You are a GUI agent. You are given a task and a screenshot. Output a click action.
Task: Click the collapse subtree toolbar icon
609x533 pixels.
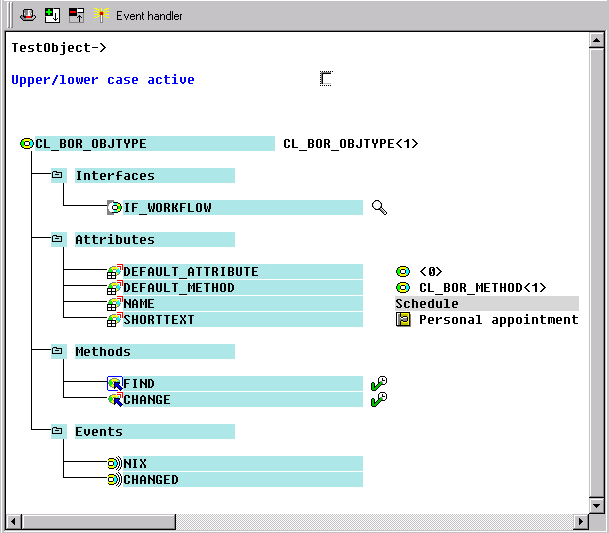pyautogui.click(x=76, y=15)
